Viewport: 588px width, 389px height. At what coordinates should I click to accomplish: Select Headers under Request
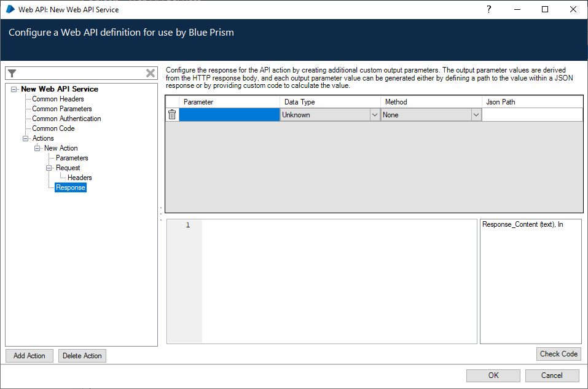coord(79,178)
